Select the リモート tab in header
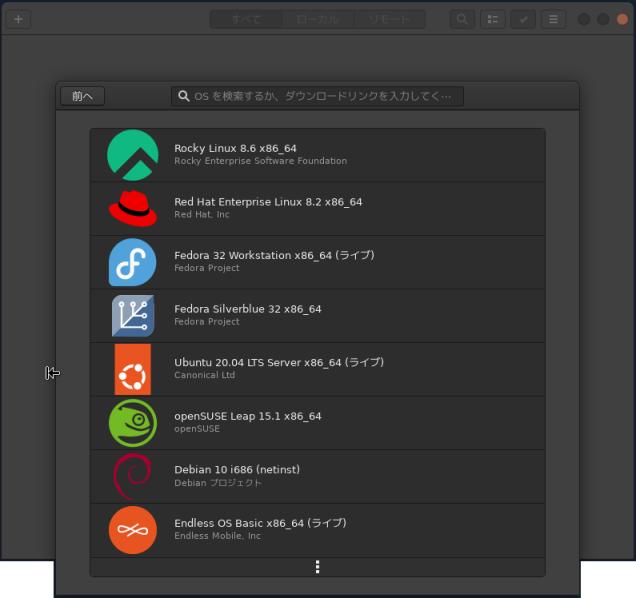Viewport: 636px width, 598px height. [389, 19]
